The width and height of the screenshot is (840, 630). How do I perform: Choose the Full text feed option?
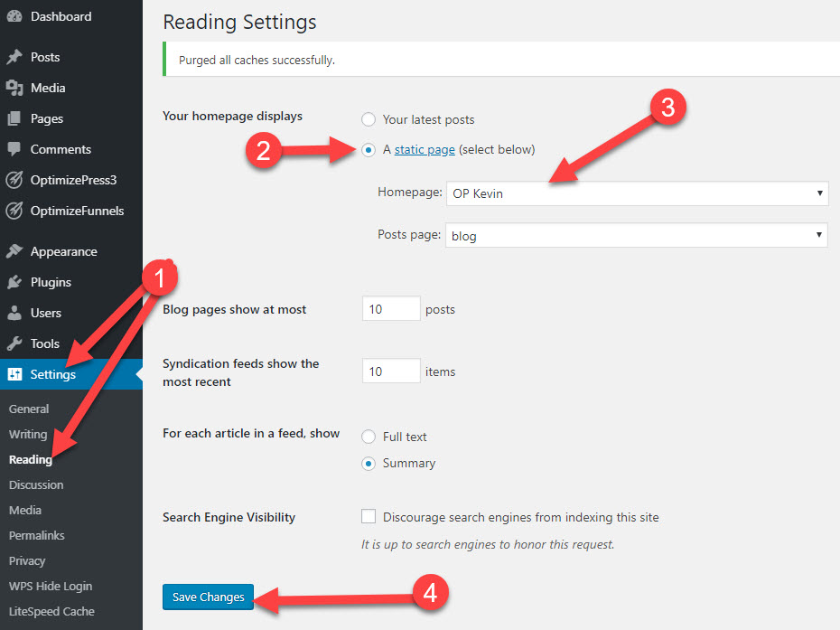pyautogui.click(x=369, y=437)
